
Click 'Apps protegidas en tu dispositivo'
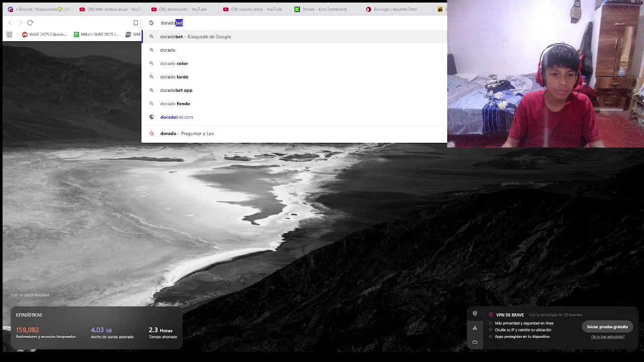522,336
